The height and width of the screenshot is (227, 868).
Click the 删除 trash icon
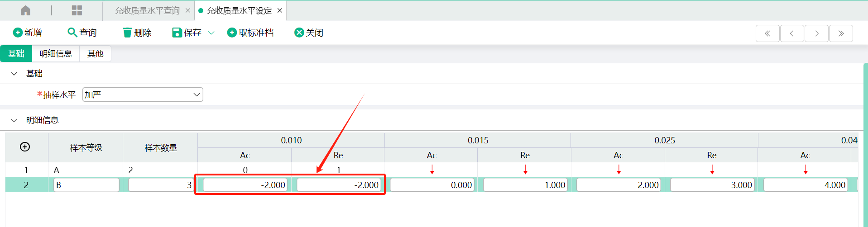(x=127, y=33)
